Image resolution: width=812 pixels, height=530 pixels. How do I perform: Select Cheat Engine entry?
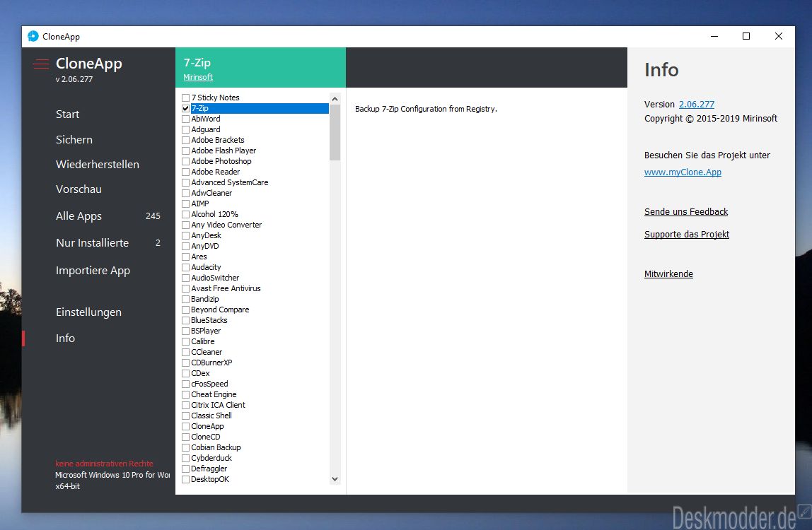(x=214, y=395)
